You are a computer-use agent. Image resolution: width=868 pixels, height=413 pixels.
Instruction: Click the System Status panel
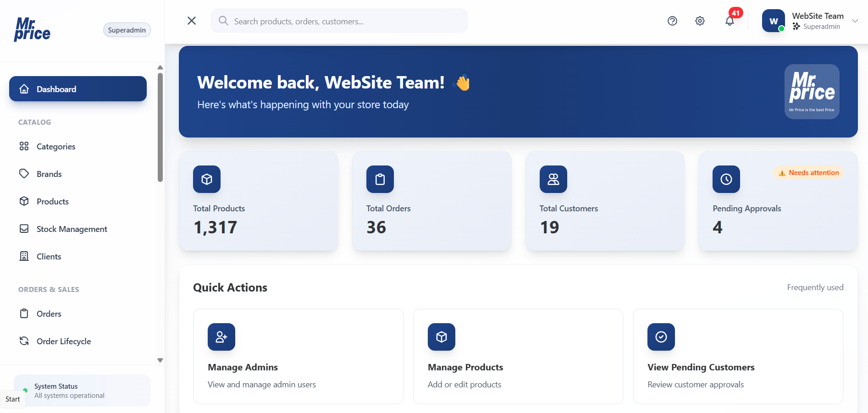pos(83,391)
